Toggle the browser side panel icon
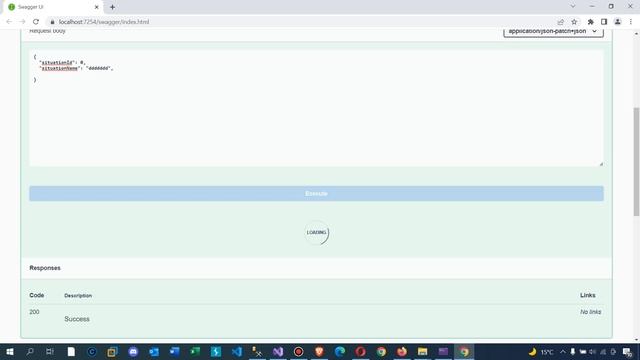The image size is (640, 360). click(x=604, y=22)
